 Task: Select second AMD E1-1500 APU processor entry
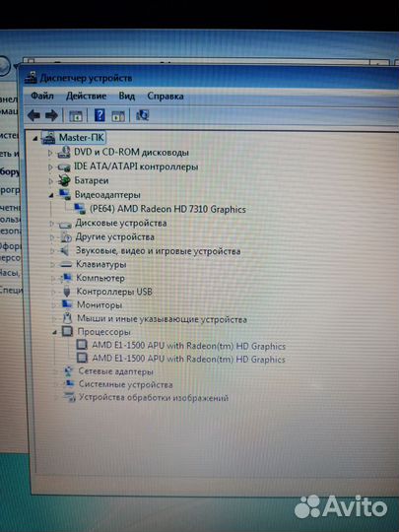coord(188,359)
